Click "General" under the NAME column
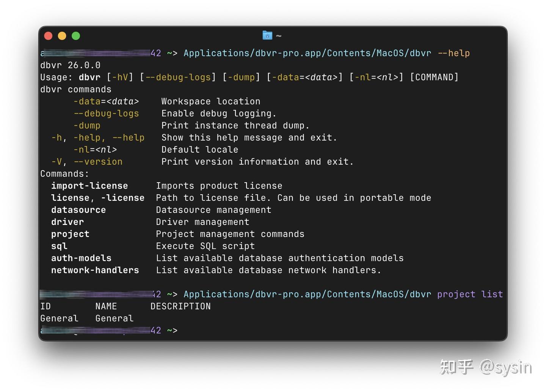This screenshot has width=546, height=392. [115, 319]
